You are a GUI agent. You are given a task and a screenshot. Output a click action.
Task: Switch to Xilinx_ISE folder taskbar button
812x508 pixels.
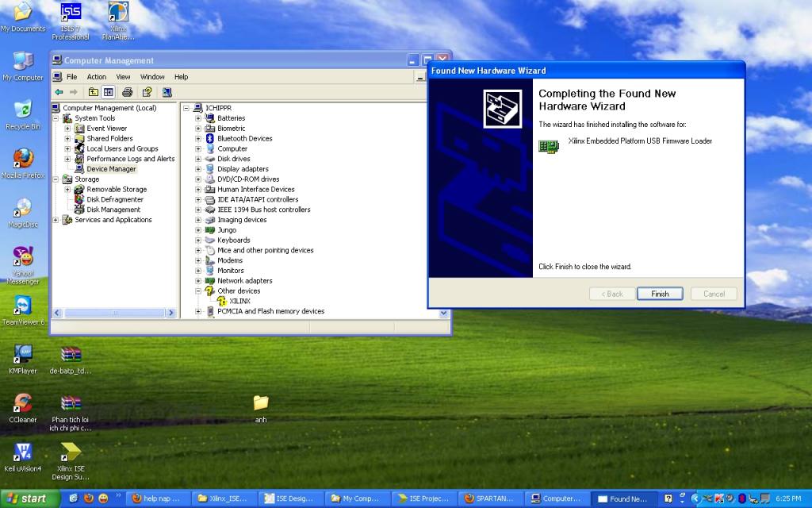[224, 498]
